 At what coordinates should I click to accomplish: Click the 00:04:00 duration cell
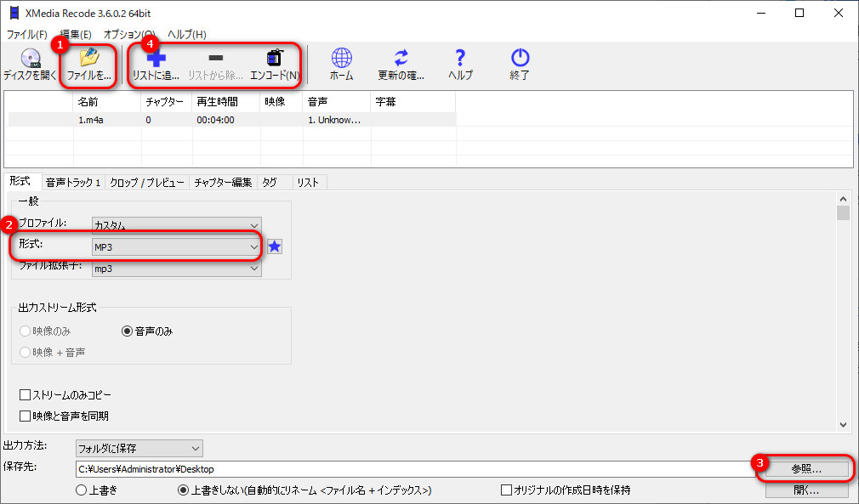click(225, 120)
